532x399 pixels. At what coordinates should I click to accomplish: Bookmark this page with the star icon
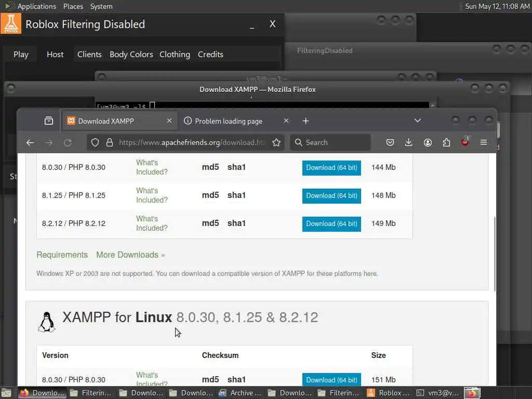(x=276, y=142)
